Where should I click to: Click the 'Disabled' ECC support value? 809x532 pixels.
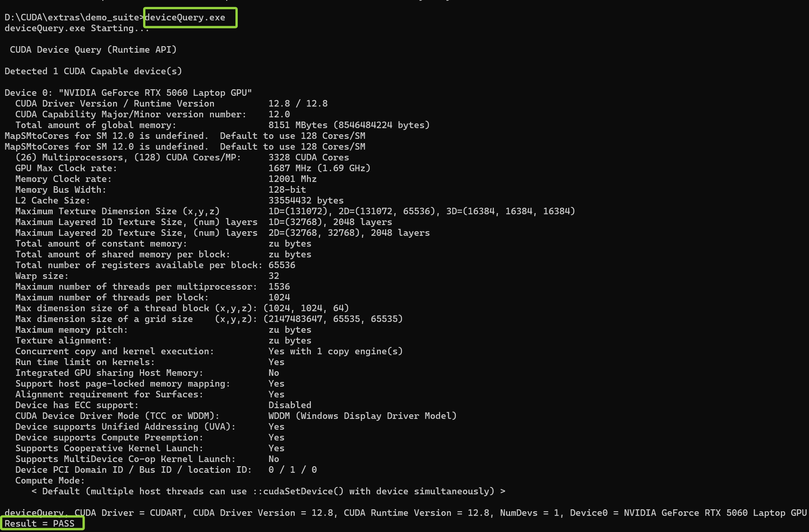[x=290, y=405]
